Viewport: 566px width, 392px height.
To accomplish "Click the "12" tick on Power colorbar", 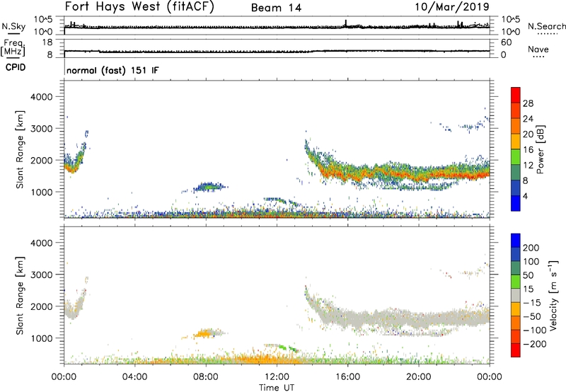I will click(x=528, y=165).
